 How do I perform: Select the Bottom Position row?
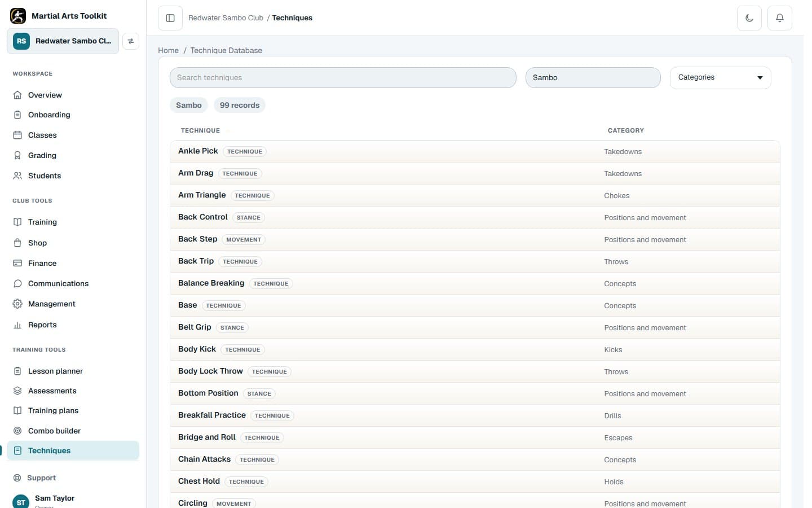tap(475, 393)
